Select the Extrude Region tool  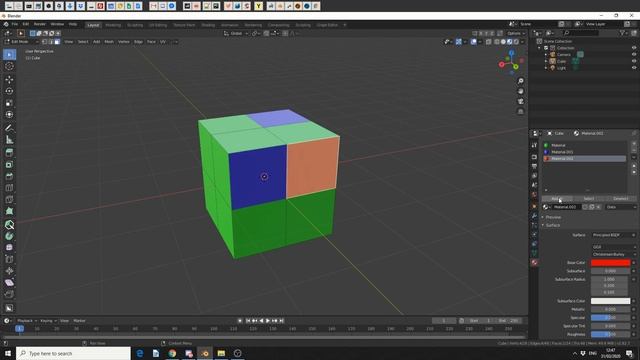tap(9, 153)
